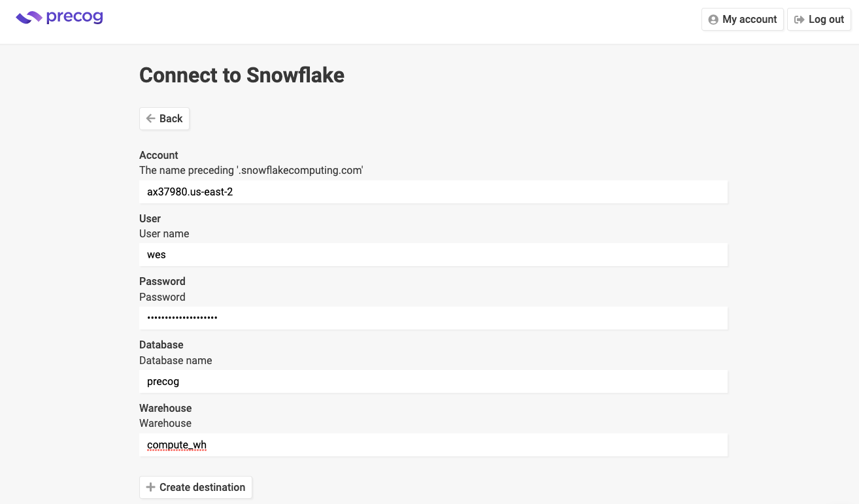Click the plus icon in Create destination
This screenshot has height=504, width=859.
(x=151, y=487)
